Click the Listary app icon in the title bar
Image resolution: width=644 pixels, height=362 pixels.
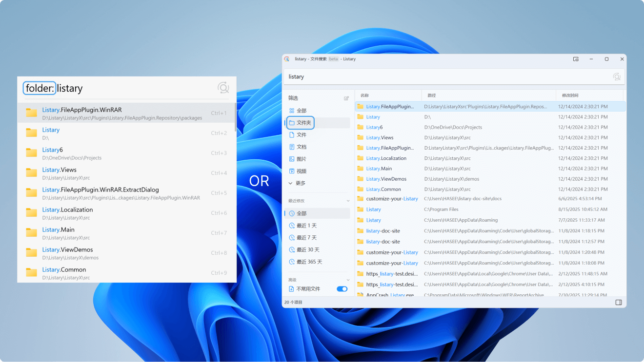point(287,59)
